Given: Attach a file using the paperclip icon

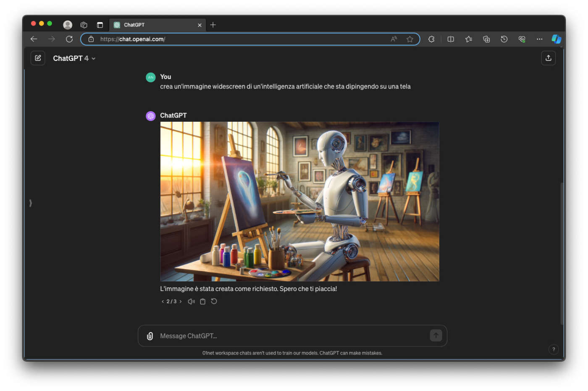Looking at the screenshot, I should coord(150,336).
